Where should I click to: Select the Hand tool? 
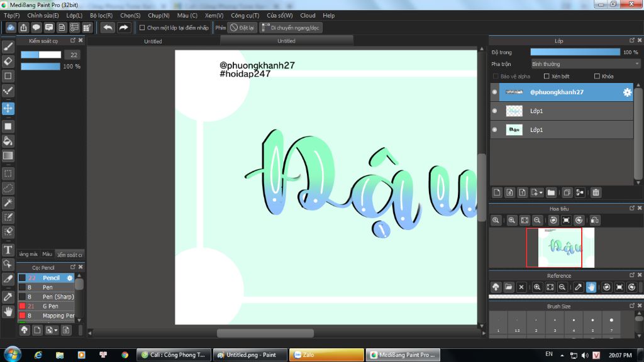tap(8, 312)
